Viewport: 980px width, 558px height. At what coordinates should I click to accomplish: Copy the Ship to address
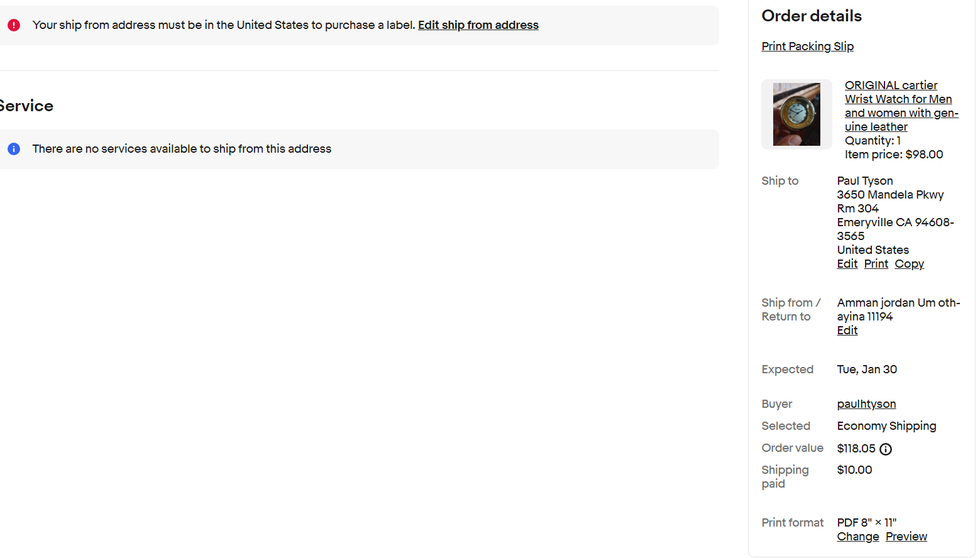pyautogui.click(x=909, y=264)
